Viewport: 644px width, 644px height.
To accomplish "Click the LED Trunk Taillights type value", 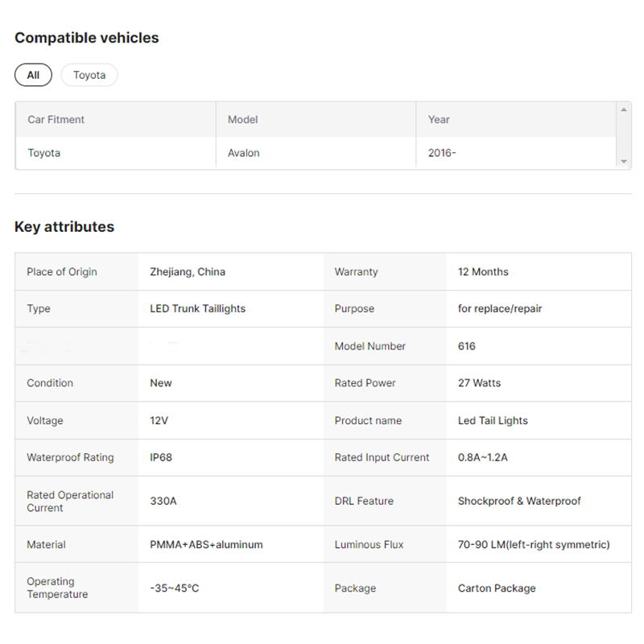I will click(x=197, y=308).
